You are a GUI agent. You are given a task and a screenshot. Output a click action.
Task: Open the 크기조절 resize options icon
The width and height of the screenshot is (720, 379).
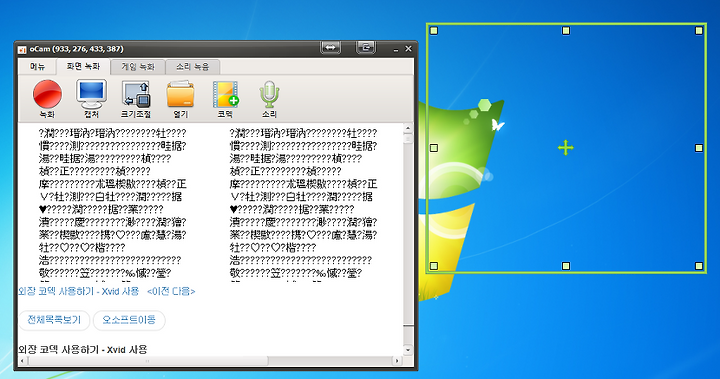[136, 99]
